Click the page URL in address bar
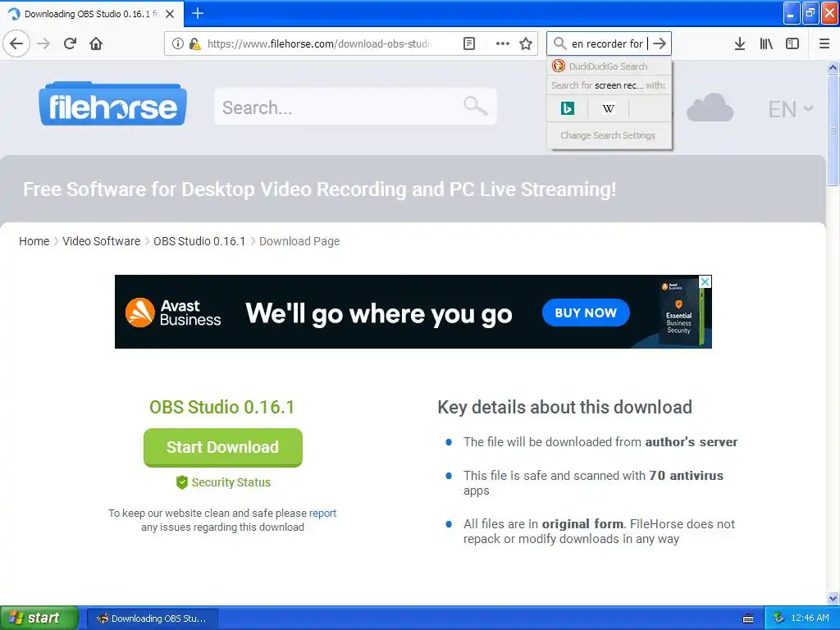The height and width of the screenshot is (630, 840). tap(319, 43)
